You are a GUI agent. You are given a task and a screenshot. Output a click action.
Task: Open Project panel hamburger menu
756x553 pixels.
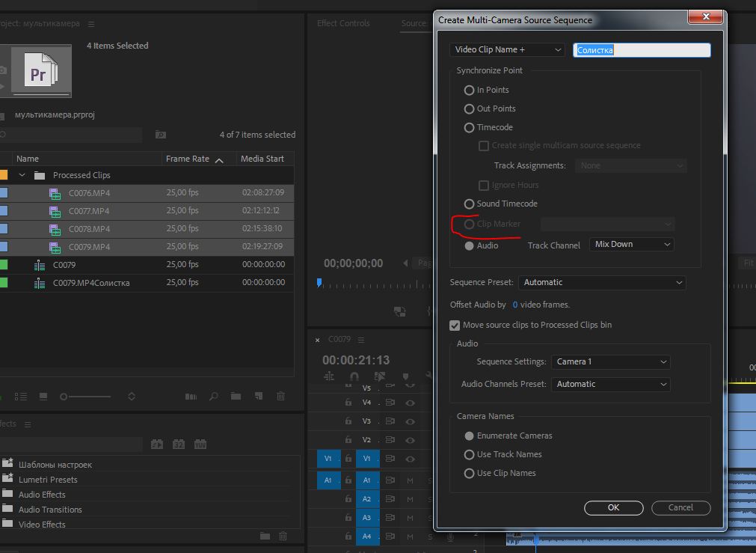[x=91, y=24]
